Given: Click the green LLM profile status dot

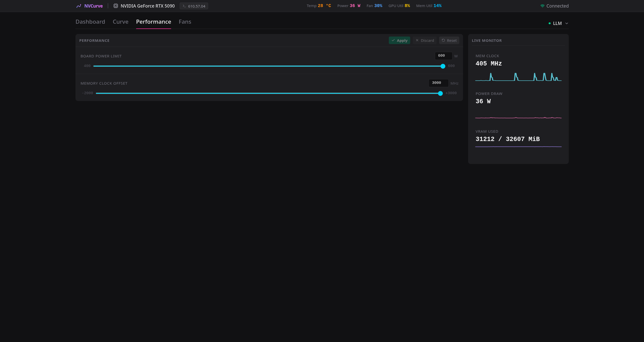Looking at the screenshot, I should pos(550,23).
